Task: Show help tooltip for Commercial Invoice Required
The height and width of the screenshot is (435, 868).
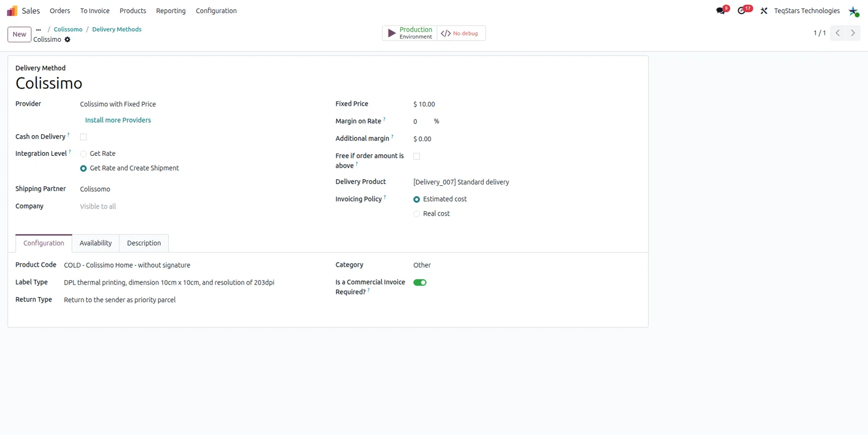Action: pyautogui.click(x=369, y=290)
